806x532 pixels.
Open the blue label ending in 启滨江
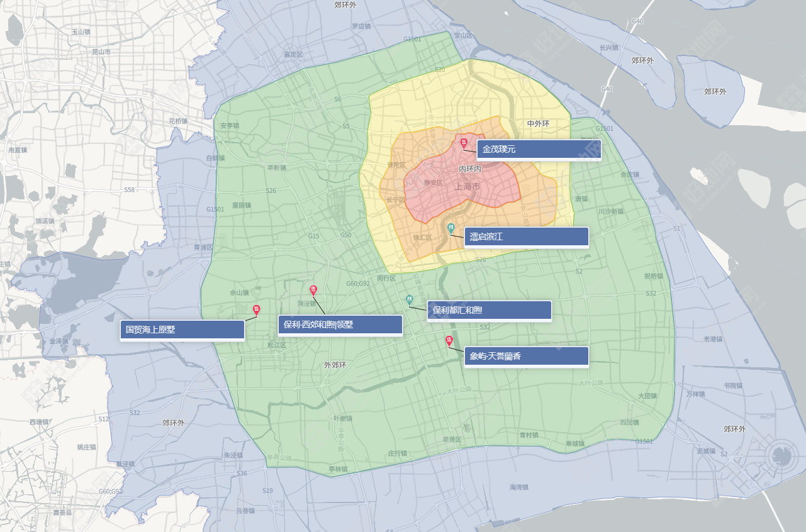[527, 237]
